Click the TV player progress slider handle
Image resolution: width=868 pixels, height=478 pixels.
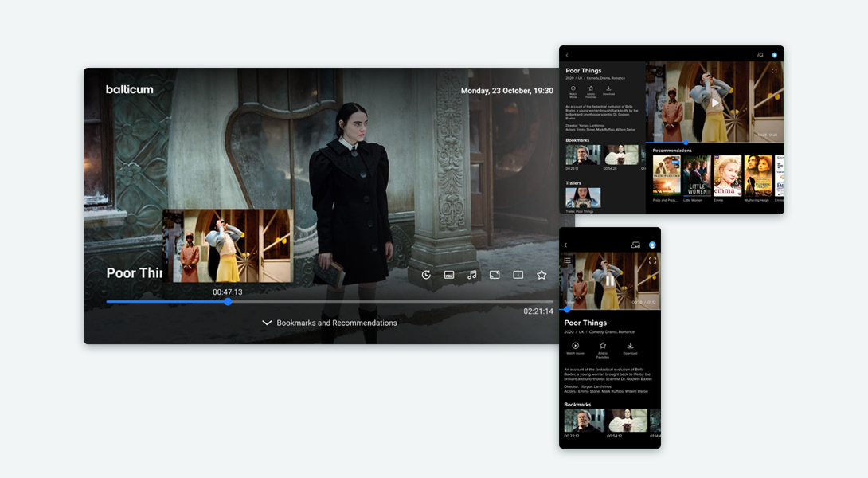point(228,302)
